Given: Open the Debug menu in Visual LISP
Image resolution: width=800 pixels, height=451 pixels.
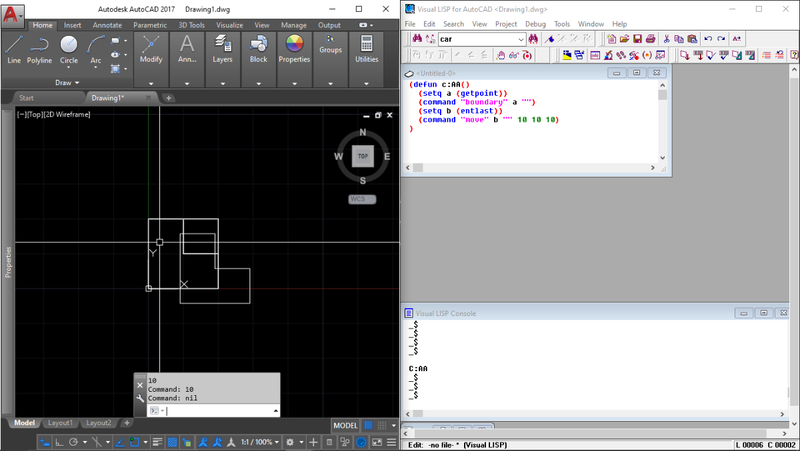Looking at the screenshot, I should tap(535, 23).
